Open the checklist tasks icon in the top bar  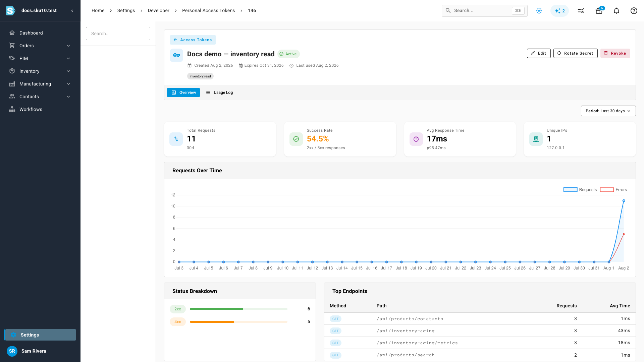581,11
